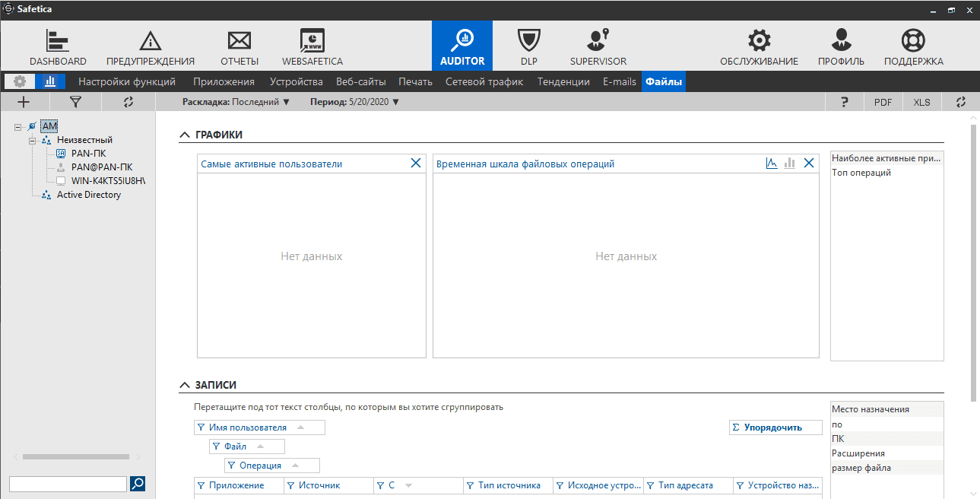Open the Устройства tab
980x499 pixels.
[x=297, y=81]
